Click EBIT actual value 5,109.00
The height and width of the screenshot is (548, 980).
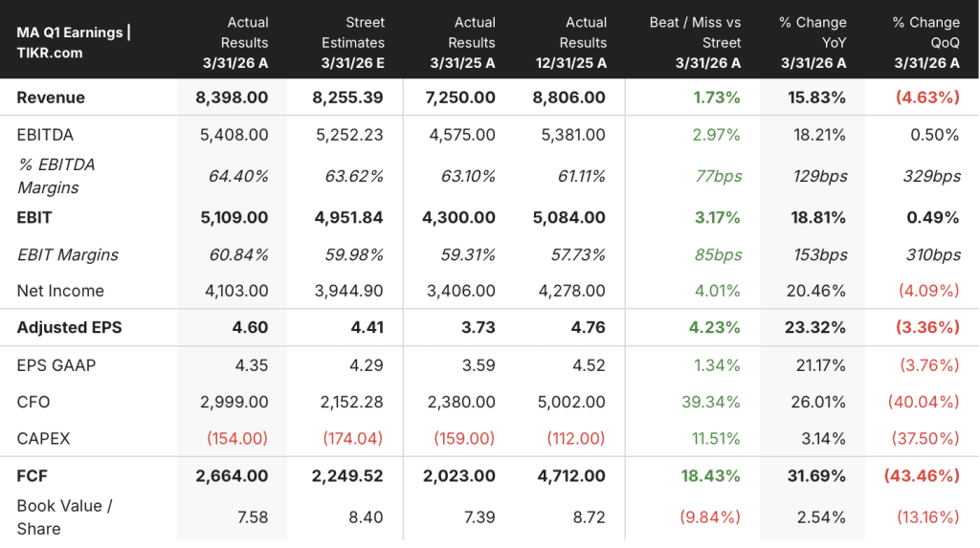pos(234,217)
